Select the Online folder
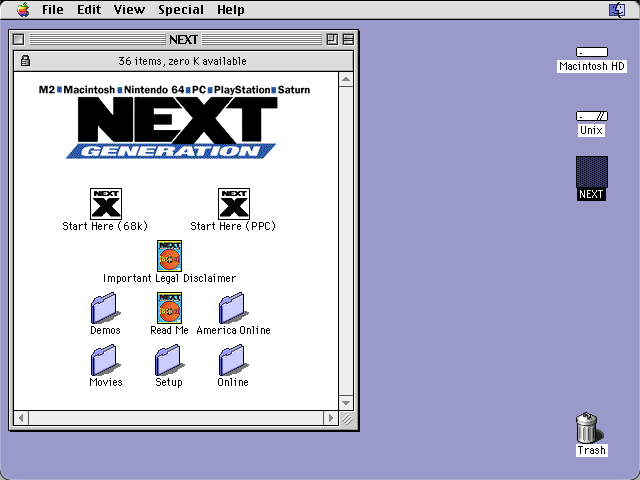The image size is (640, 480). pyautogui.click(x=233, y=360)
